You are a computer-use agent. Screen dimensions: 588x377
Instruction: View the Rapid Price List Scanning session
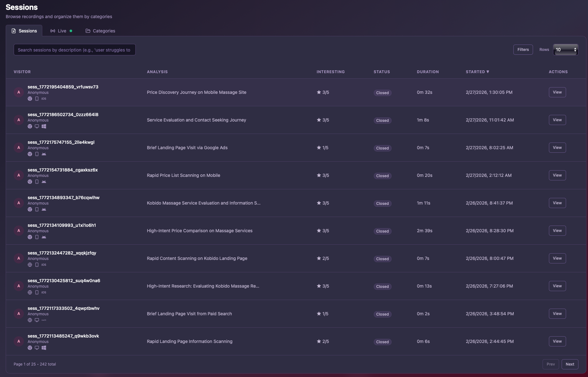557,175
